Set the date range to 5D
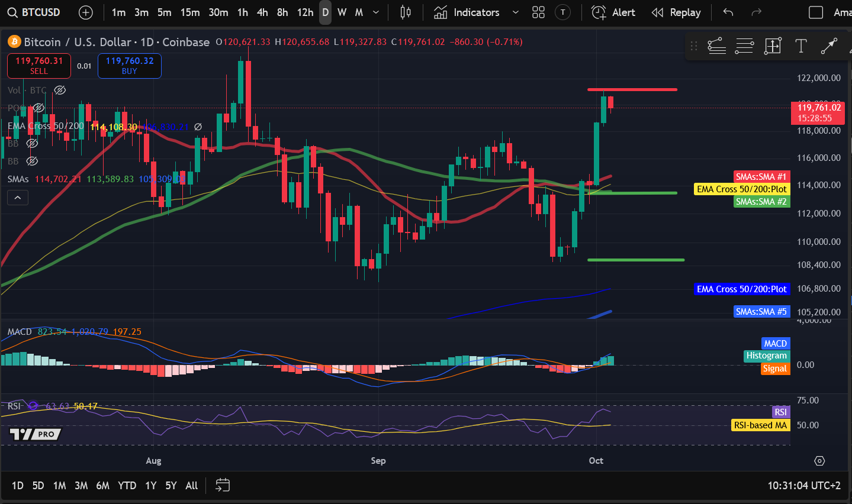Image resolution: width=852 pixels, height=504 pixels. tap(38, 486)
